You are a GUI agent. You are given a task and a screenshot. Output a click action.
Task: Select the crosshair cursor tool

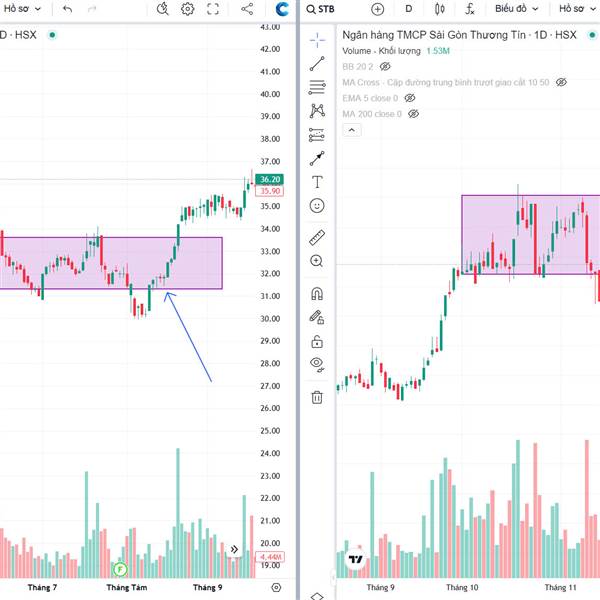(317, 40)
